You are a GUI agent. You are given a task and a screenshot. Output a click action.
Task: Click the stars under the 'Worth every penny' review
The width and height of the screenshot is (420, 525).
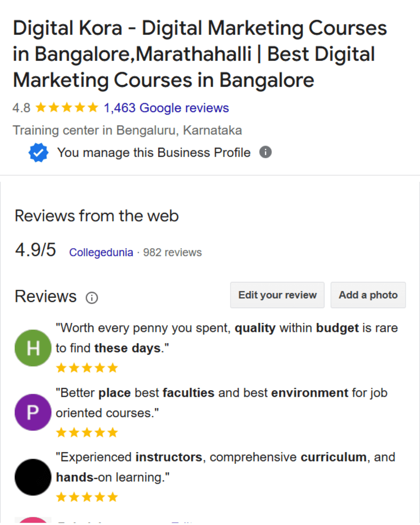(x=87, y=368)
